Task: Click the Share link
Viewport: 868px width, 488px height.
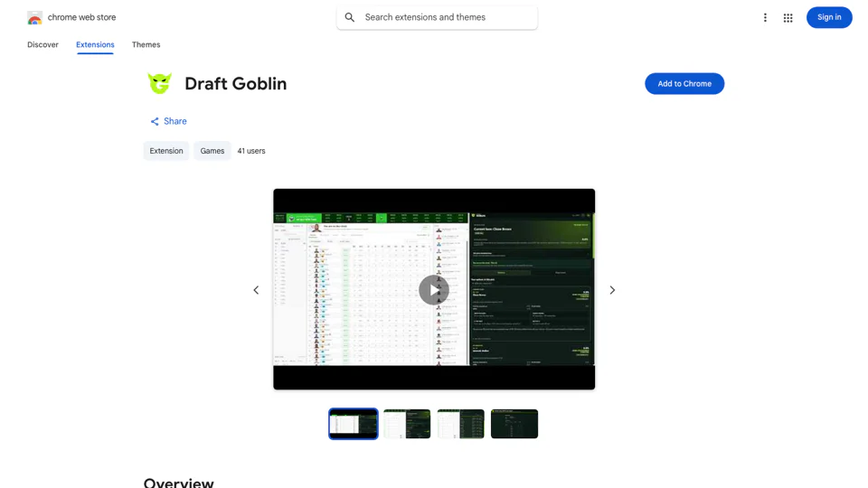Action: click(x=168, y=121)
